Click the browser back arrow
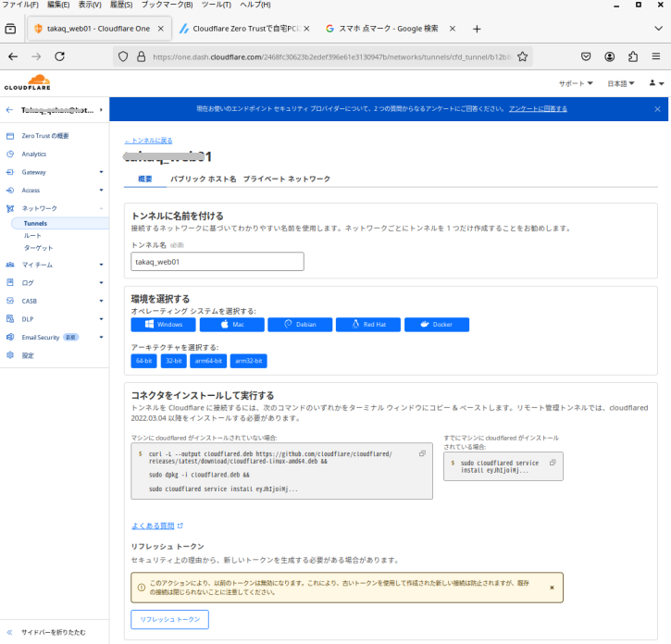671x644 pixels. tap(13, 56)
